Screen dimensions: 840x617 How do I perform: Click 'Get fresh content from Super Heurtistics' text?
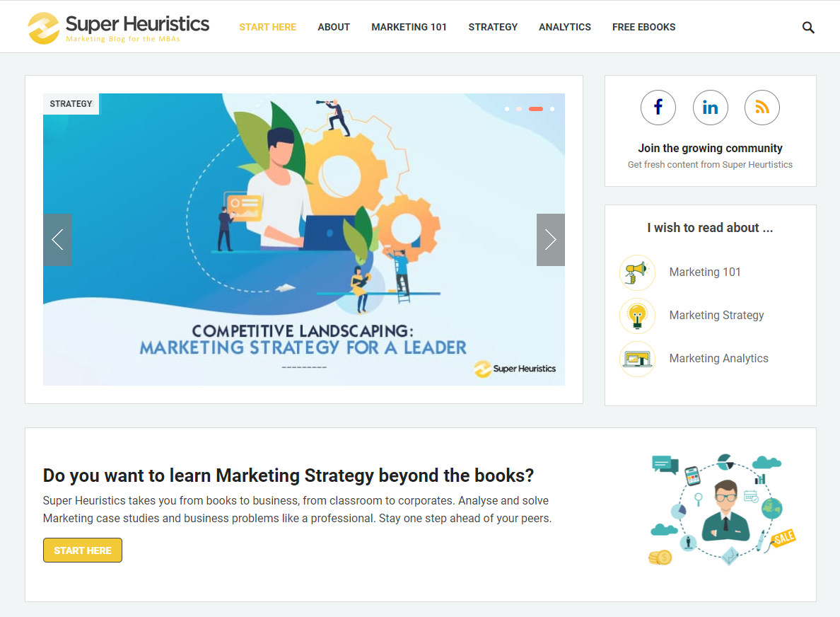[710, 165]
